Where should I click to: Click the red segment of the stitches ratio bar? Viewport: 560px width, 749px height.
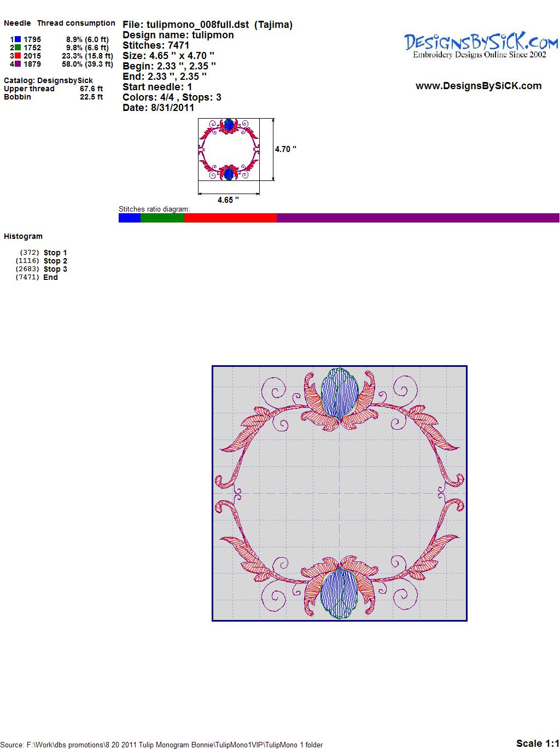[230, 218]
